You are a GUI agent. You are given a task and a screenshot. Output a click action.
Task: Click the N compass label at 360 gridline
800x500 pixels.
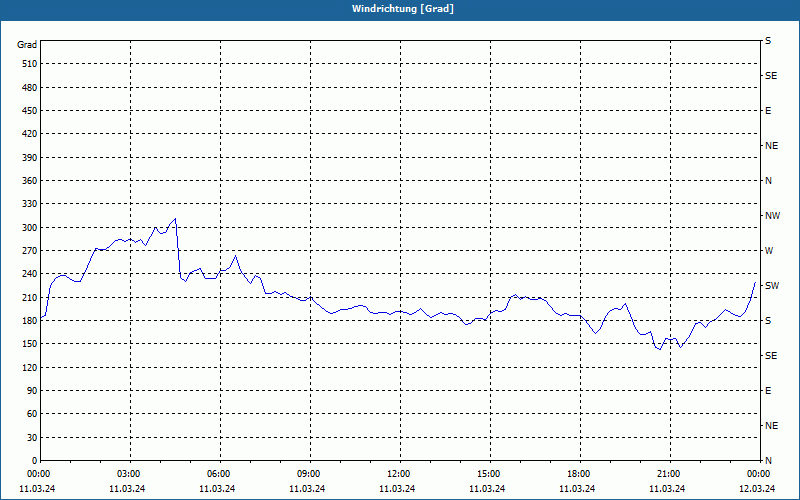coord(768,181)
